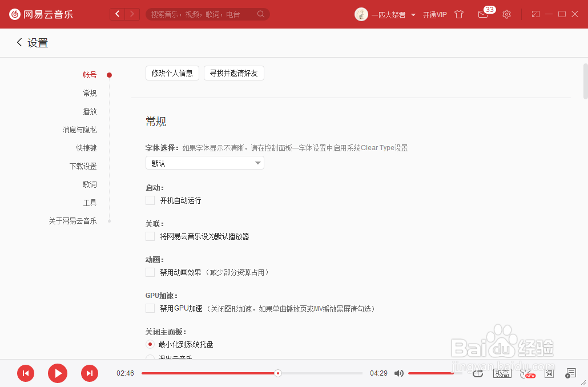Viewport: 588px width, 387px height.
Task: Open the 极高 sound quality selector
Action: pos(502,373)
